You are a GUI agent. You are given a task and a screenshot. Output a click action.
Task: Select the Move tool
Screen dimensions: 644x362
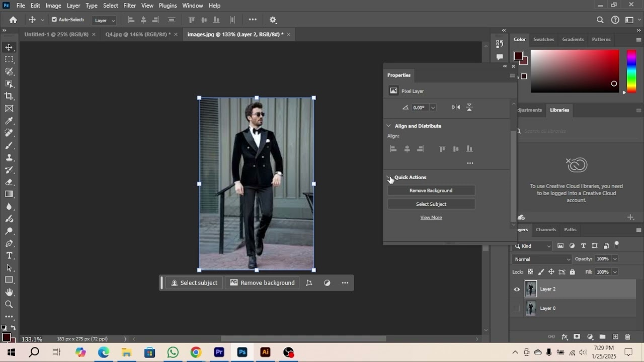click(9, 47)
